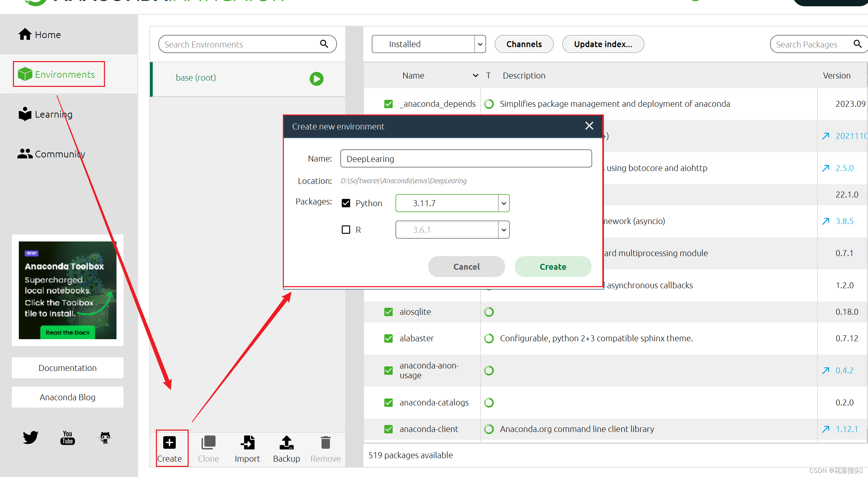
Task: Uncheck the Python package checkbox
Action: click(346, 203)
